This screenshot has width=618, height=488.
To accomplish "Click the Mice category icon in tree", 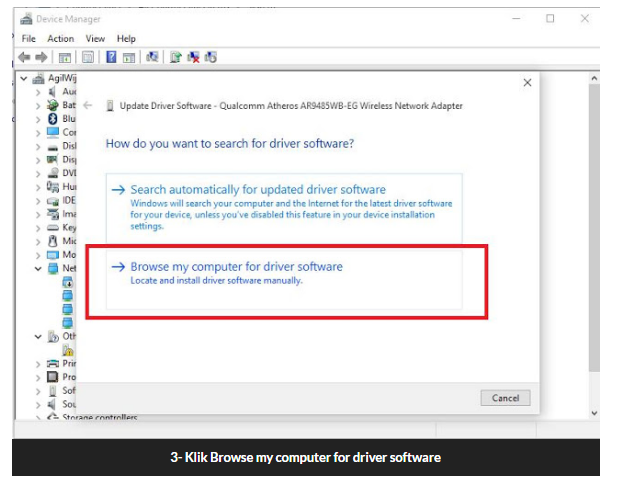I will coord(52,241).
